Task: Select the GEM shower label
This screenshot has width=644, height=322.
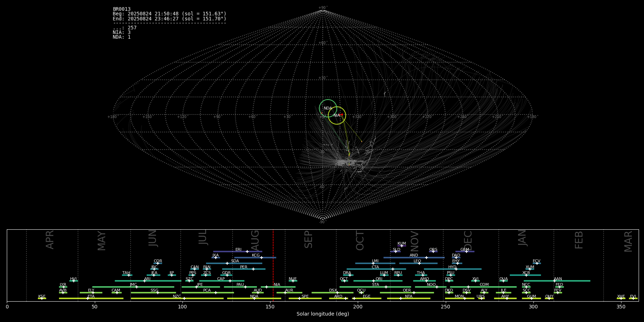Action: 465,250
